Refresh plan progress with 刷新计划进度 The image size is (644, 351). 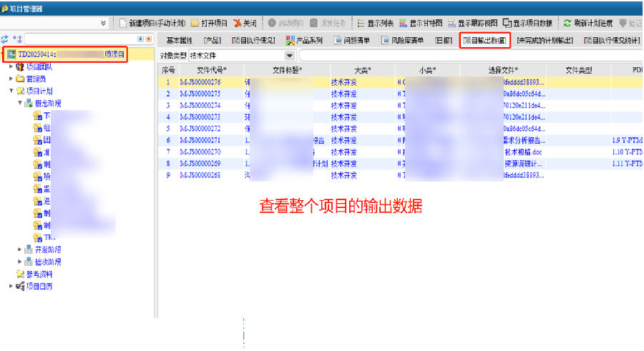tap(567, 23)
